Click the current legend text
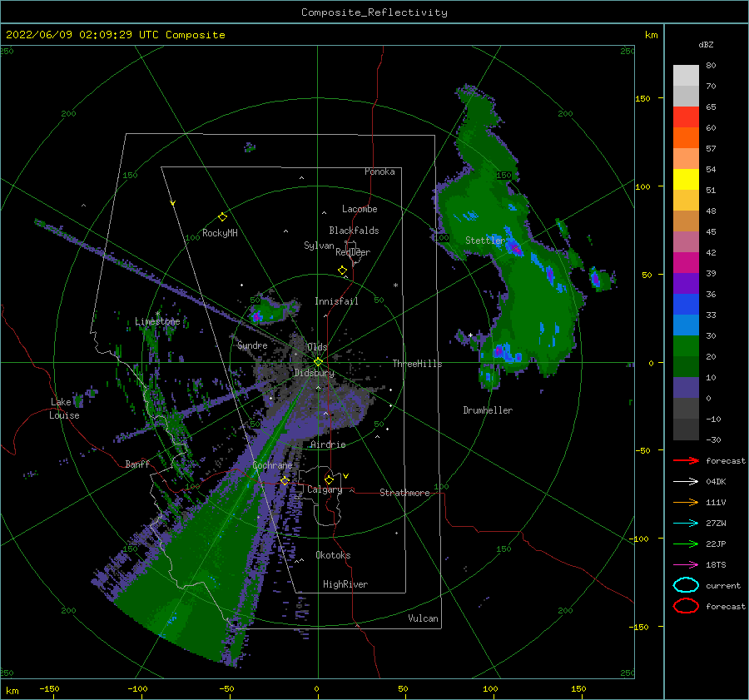This screenshot has width=749, height=700. click(x=723, y=585)
